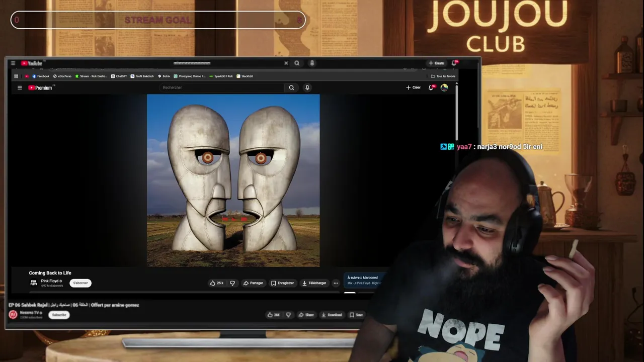Screen dimensions: 644x362
Task: Like the video with 25 k likes
Action: 217,283
